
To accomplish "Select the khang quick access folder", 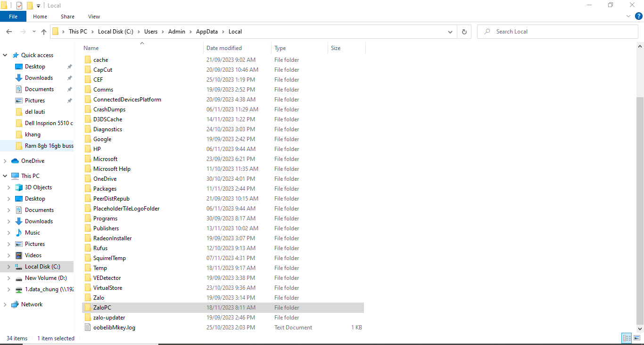I will (33, 135).
